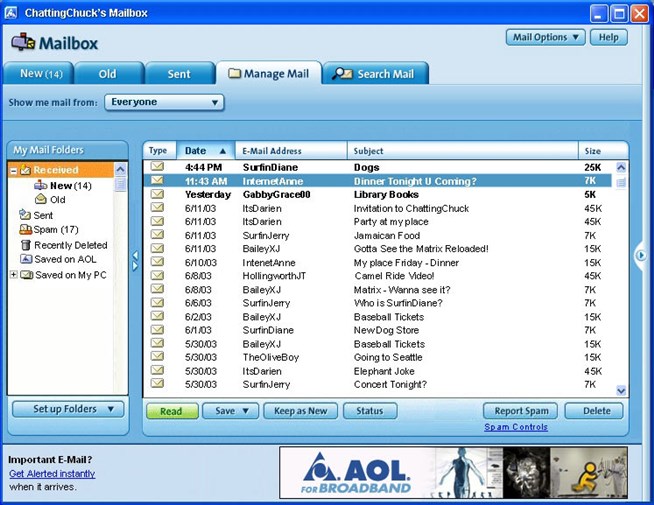Click the Sent folder icon in sidebar

(x=25, y=215)
